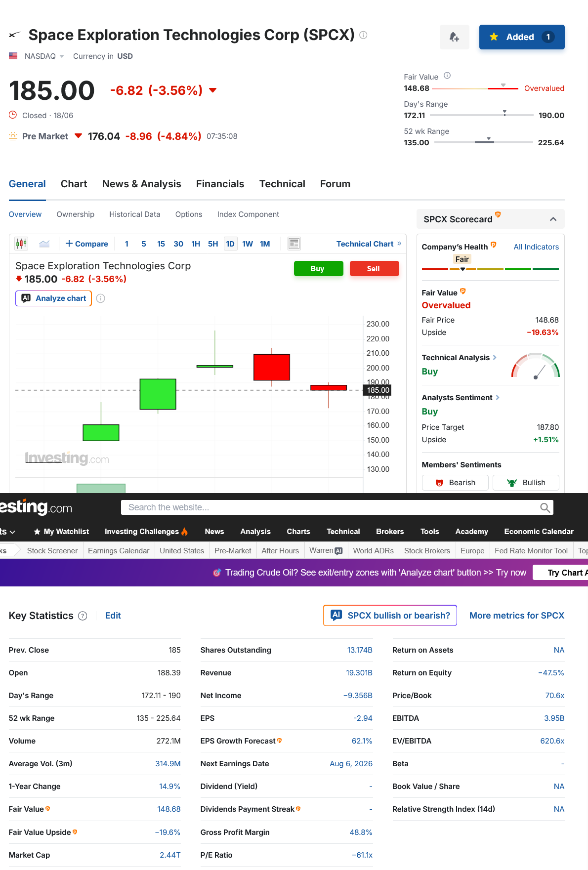Click Key Statistics help icon
This screenshot has width=588, height=870.
click(83, 616)
